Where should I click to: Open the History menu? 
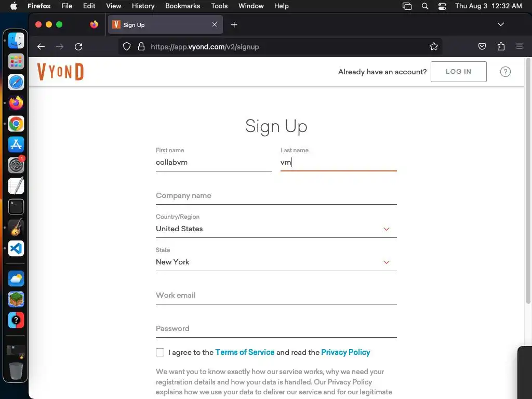pos(143,6)
